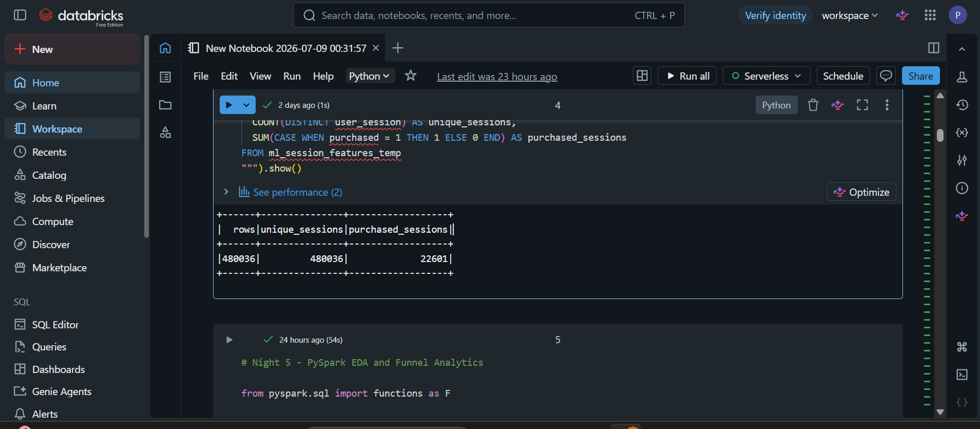
Task: Click the notebook home icon tab
Action: coord(165,48)
